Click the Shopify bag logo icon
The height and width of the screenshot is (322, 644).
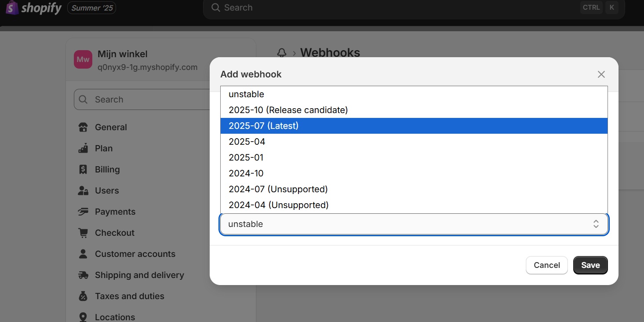(x=12, y=7)
